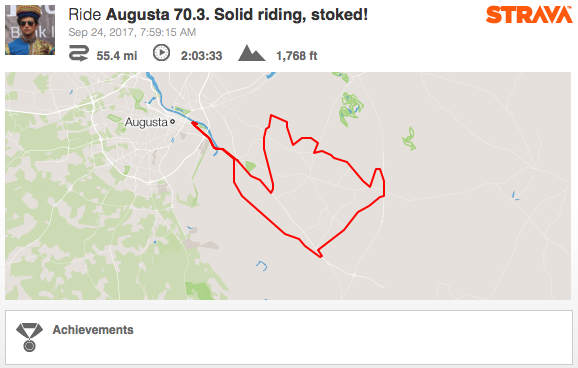Viewport: 578px width, 368px height.
Task: Click the small green park inside route
Action: (x=251, y=166)
